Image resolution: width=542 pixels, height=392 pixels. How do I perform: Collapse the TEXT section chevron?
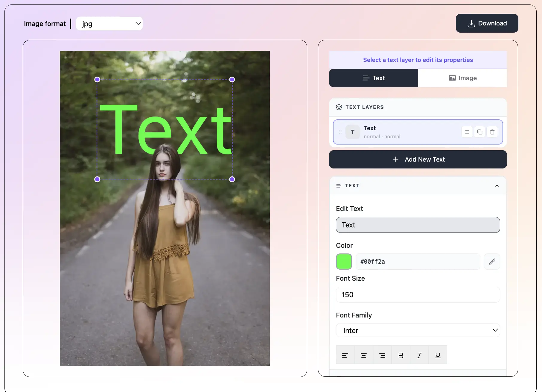(497, 186)
